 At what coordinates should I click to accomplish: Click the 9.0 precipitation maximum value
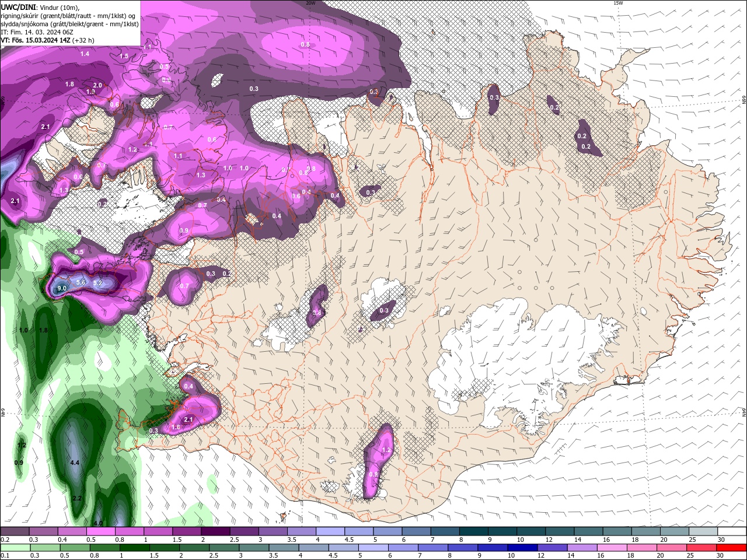[62, 288]
